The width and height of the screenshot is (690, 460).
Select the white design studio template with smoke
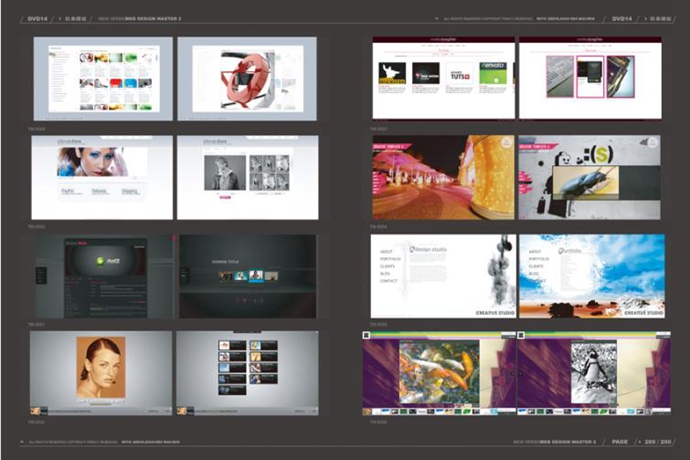(443, 276)
